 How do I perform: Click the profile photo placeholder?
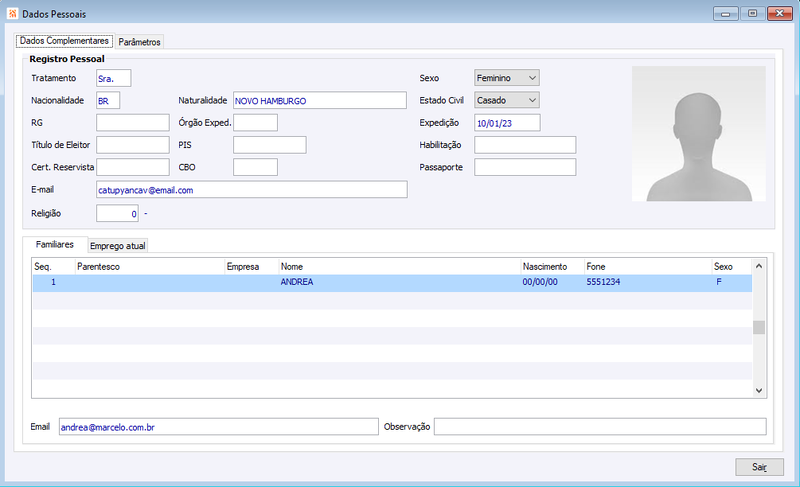tap(698, 134)
